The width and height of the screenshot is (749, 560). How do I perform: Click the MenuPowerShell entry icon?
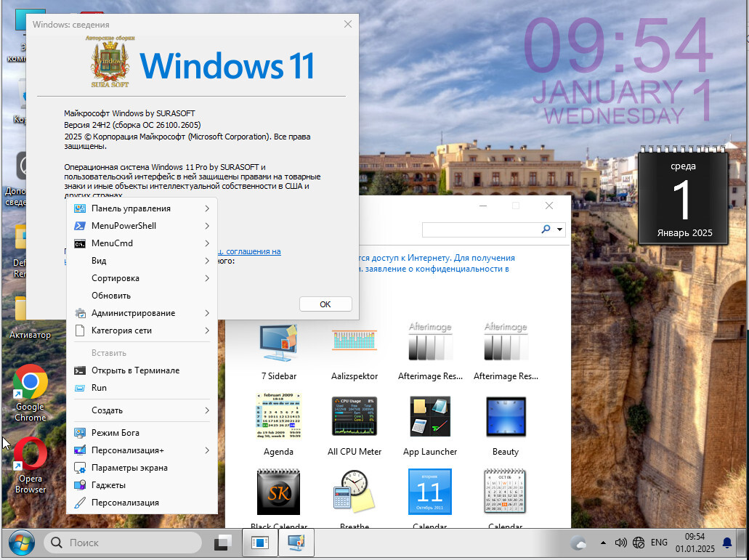[80, 226]
